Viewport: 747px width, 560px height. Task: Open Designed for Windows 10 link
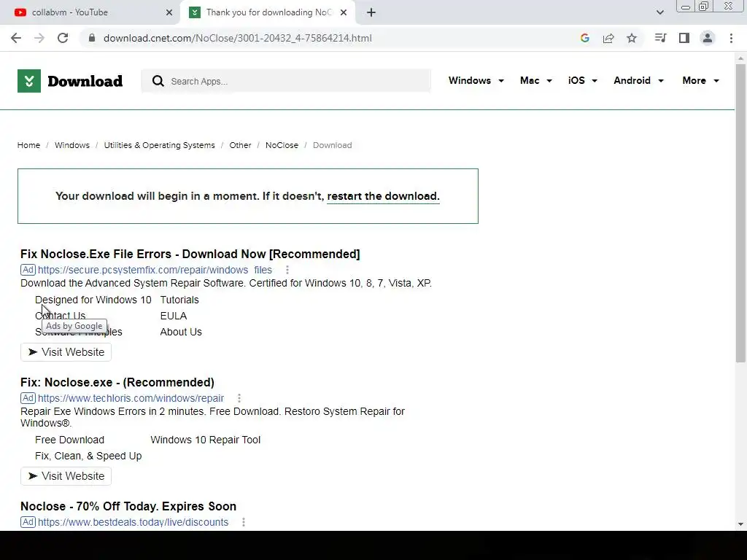pyautogui.click(x=93, y=300)
